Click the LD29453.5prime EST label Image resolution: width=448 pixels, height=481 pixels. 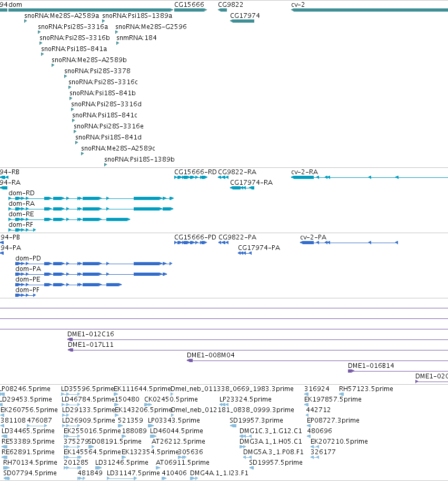(26, 399)
